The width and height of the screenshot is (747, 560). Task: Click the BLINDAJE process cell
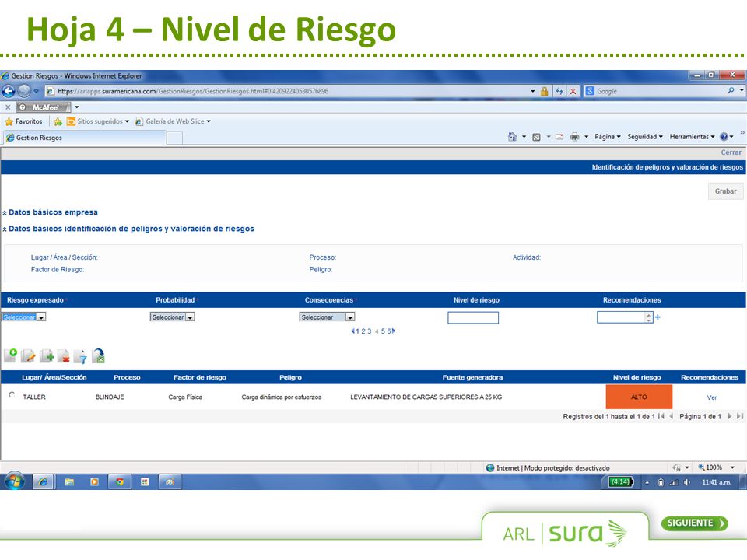click(x=110, y=397)
